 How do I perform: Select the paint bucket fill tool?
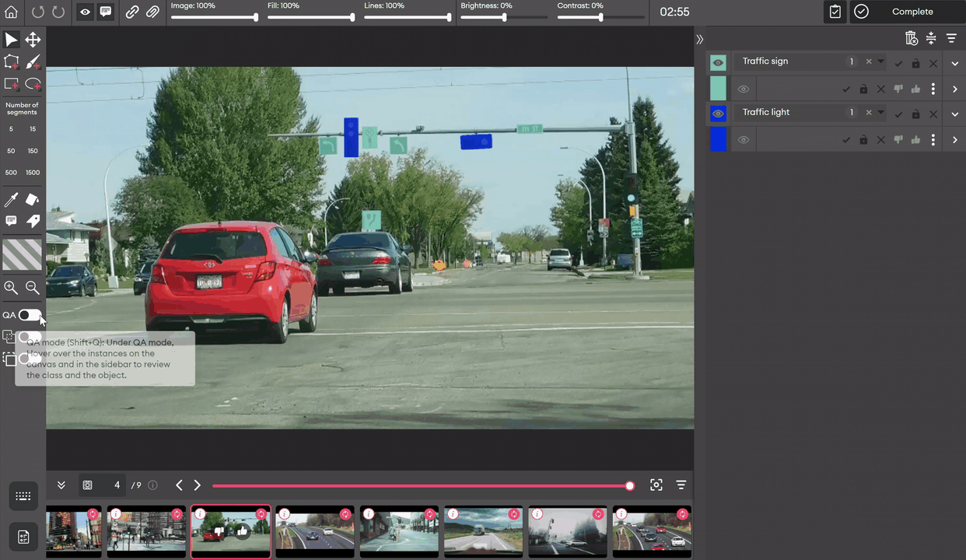tap(33, 200)
